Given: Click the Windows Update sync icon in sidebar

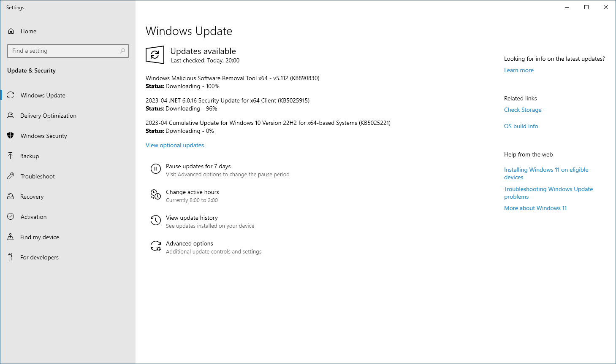Looking at the screenshot, I should pos(11,95).
